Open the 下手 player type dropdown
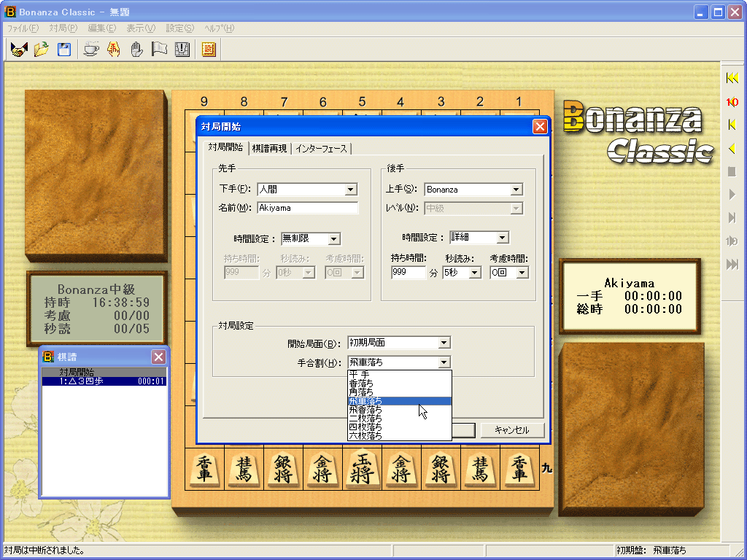This screenshot has height=560, width=747. point(351,190)
